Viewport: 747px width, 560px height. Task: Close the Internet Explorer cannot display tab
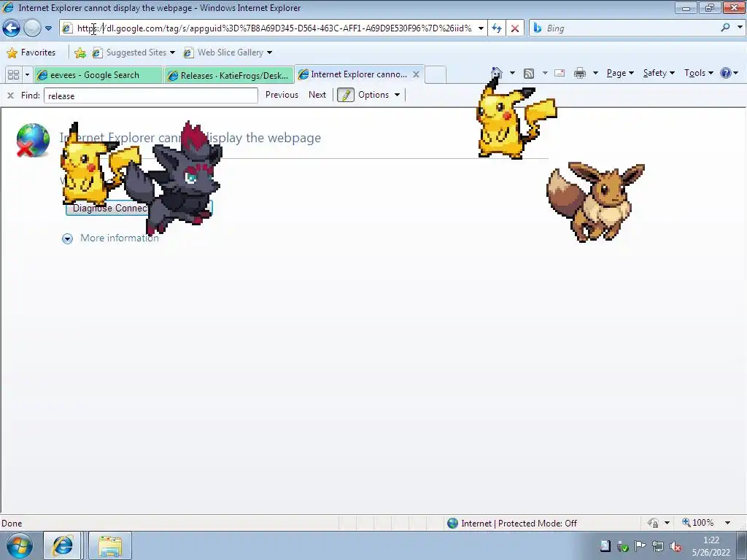pos(416,74)
